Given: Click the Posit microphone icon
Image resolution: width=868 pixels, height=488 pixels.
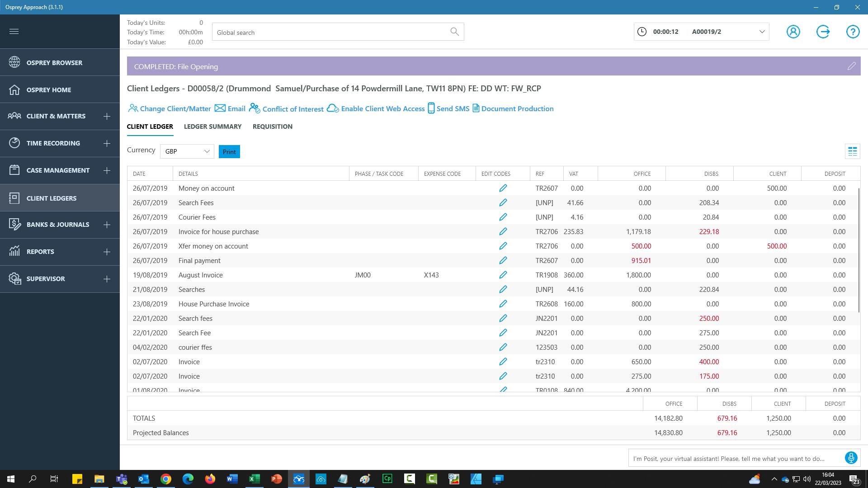Looking at the screenshot, I should [851, 458].
